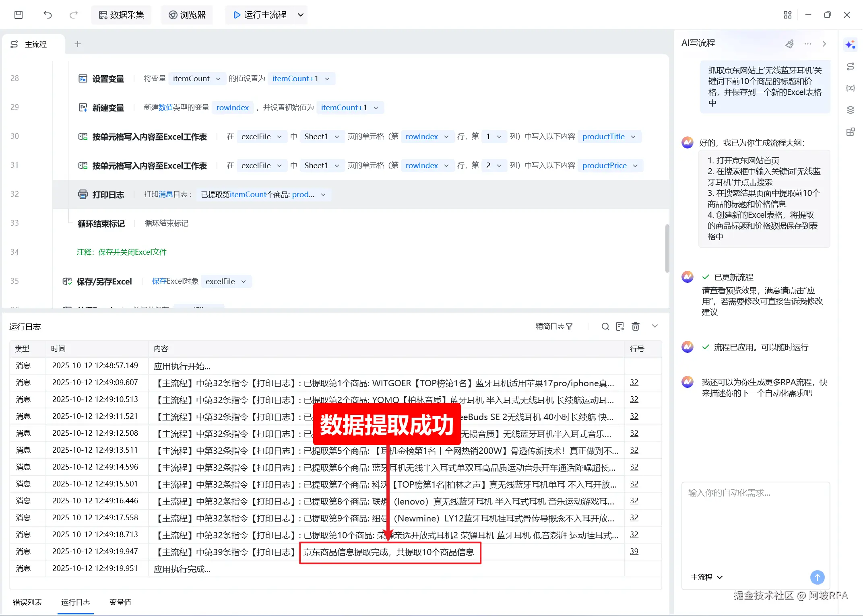Open the variables {x} sidebar icon
The height and width of the screenshot is (616, 863).
click(850, 88)
